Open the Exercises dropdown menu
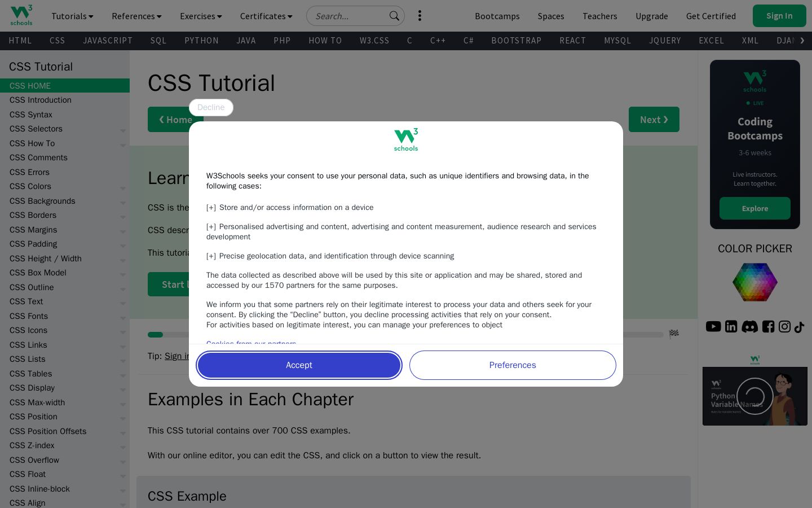812x508 pixels. [x=201, y=16]
